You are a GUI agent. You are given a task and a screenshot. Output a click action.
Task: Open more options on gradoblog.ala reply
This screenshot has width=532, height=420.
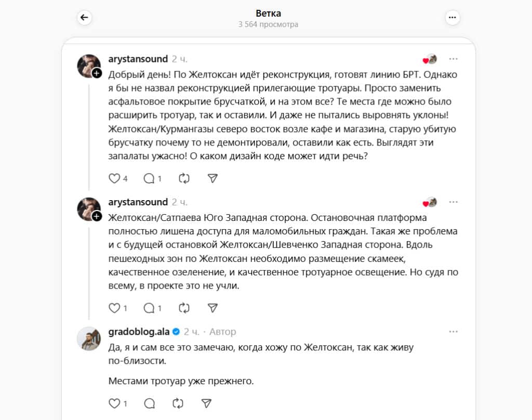pyautogui.click(x=453, y=332)
